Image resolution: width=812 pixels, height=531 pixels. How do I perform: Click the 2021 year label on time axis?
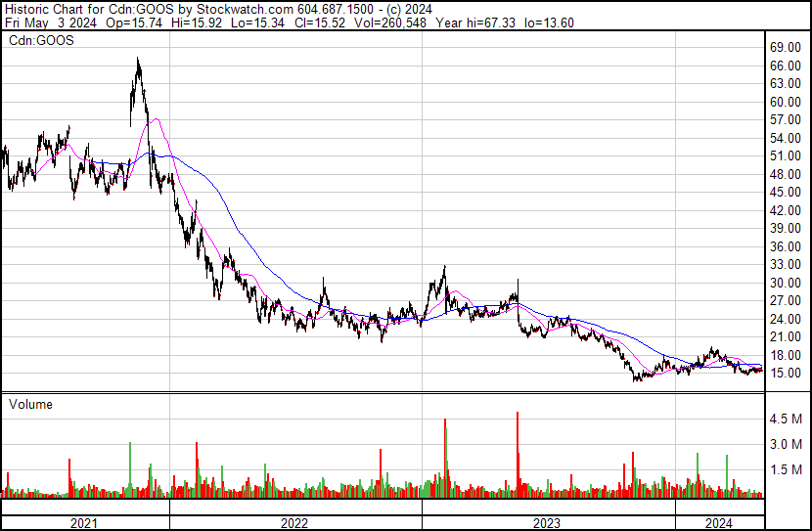[84, 523]
